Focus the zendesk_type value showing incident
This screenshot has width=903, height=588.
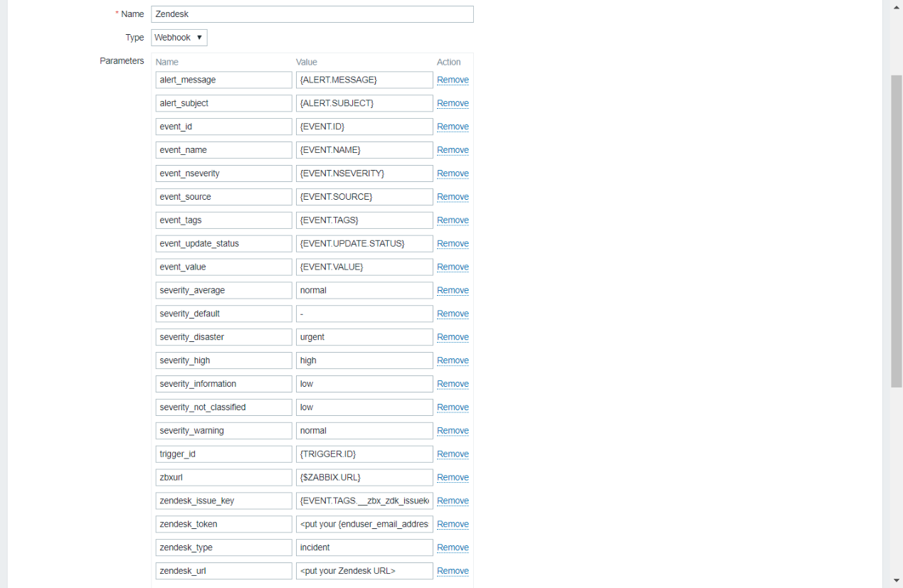pyautogui.click(x=364, y=547)
